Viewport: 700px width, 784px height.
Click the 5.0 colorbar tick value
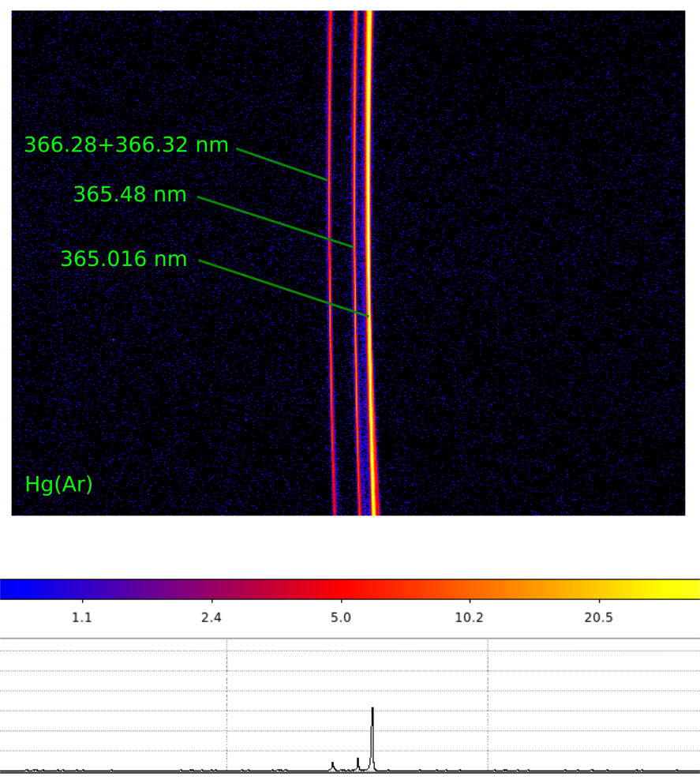point(341,617)
